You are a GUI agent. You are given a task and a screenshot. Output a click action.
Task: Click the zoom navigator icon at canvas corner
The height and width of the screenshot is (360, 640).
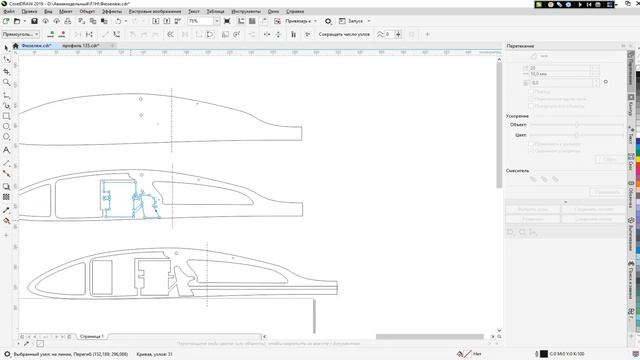coord(499,337)
